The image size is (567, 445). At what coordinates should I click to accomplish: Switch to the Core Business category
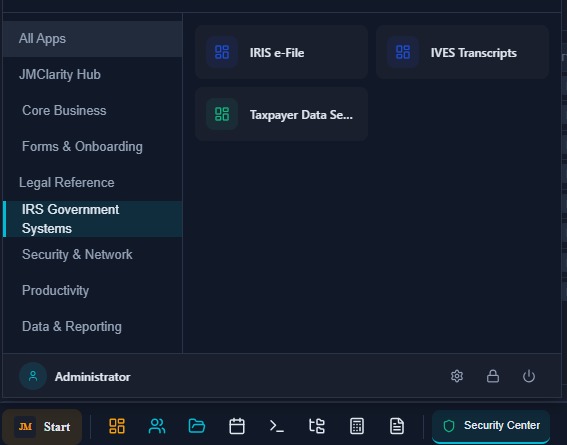(92, 111)
